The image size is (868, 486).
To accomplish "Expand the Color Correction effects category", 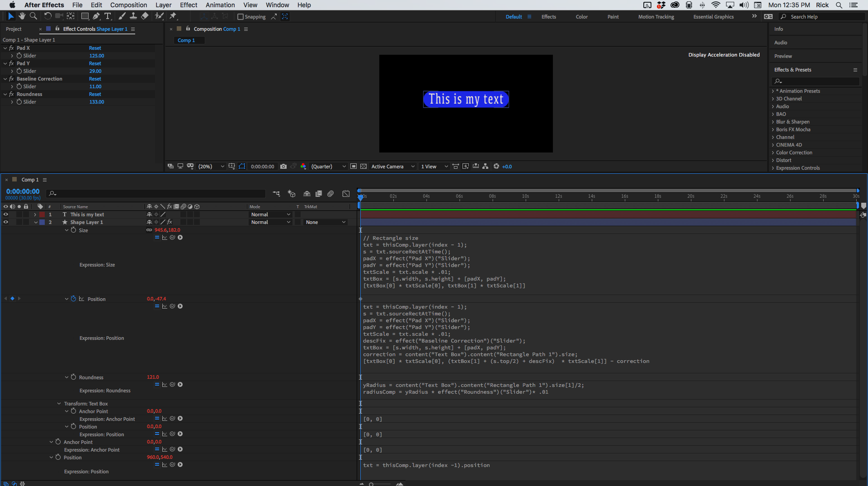I will point(794,152).
